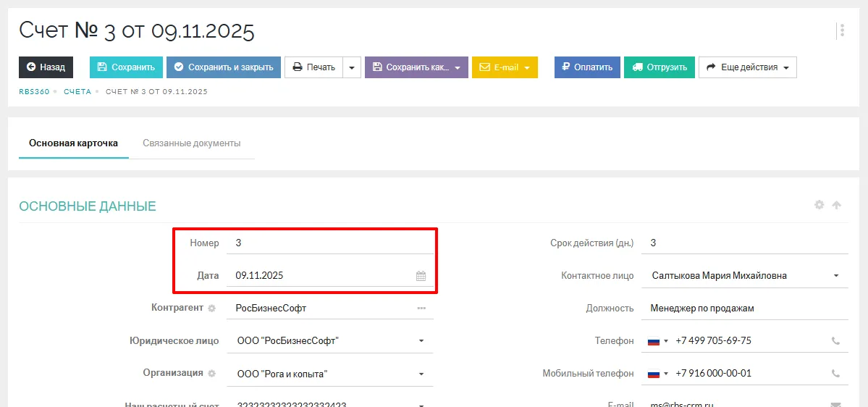The height and width of the screenshot is (407, 868).
Task: Open the Юридическое лицо dropdown
Action: click(421, 341)
